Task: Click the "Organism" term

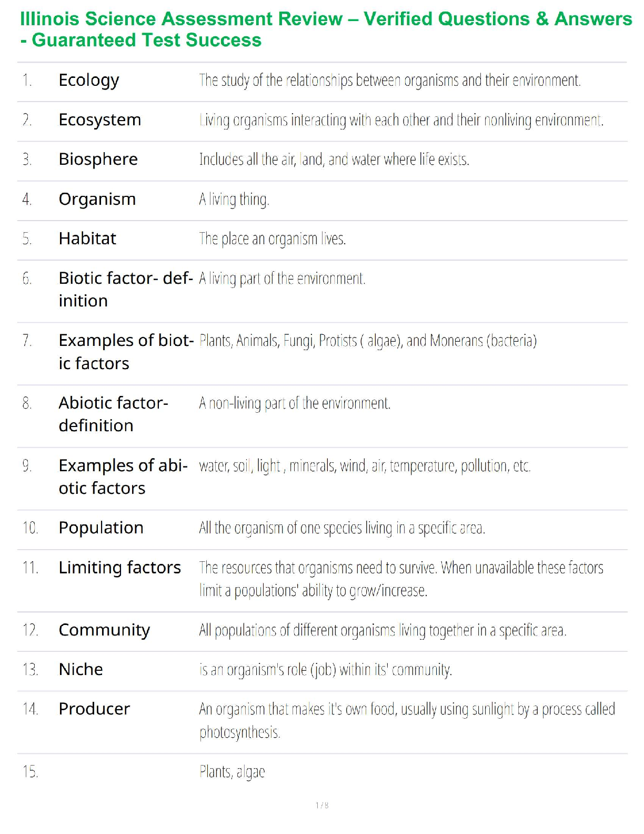Action: pyautogui.click(x=97, y=200)
